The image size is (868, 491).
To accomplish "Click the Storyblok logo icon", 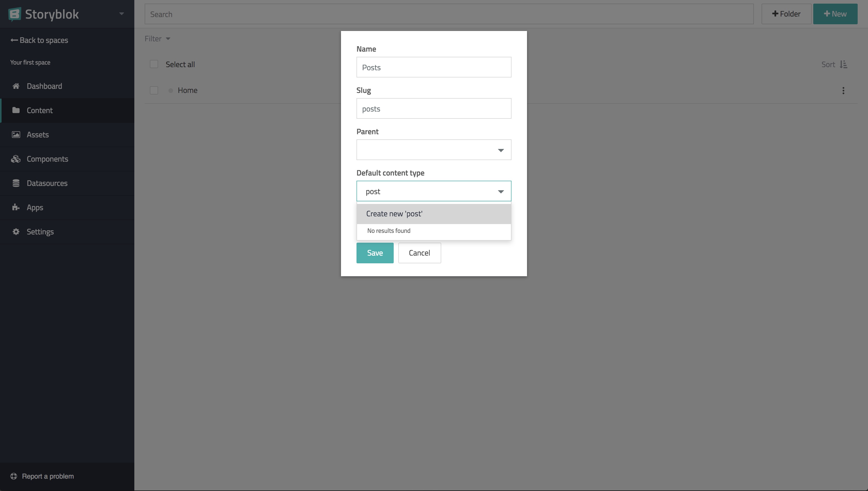I will 15,14.
